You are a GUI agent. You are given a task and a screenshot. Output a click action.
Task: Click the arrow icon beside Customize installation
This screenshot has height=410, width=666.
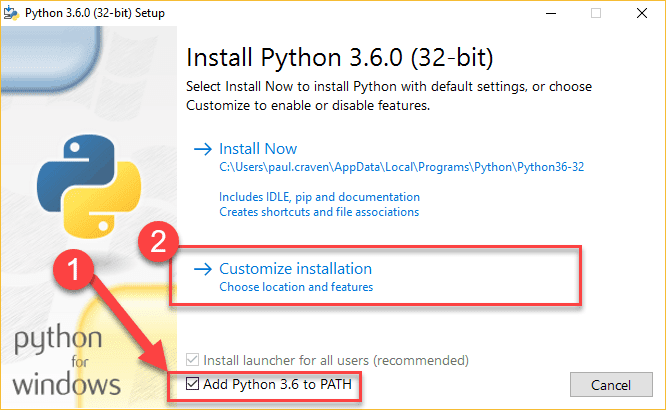tap(203, 268)
